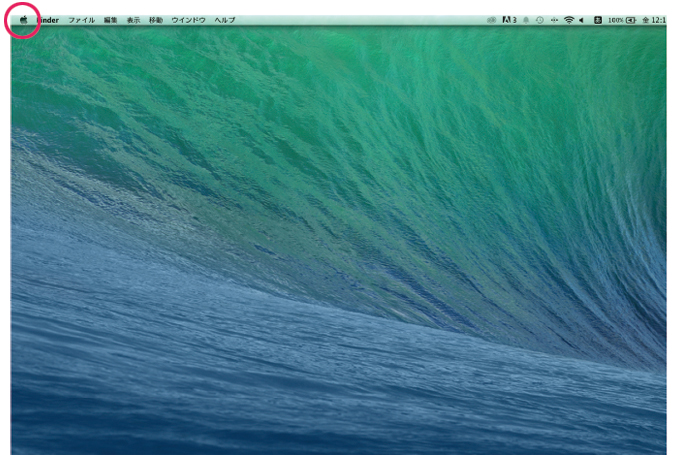Screen dimensions: 678x455
Task: Open the Finder menu
Action: click(x=48, y=20)
